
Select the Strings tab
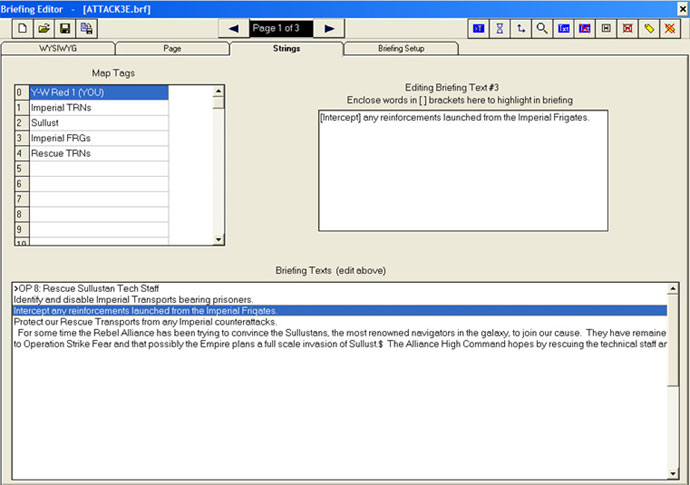click(x=286, y=48)
